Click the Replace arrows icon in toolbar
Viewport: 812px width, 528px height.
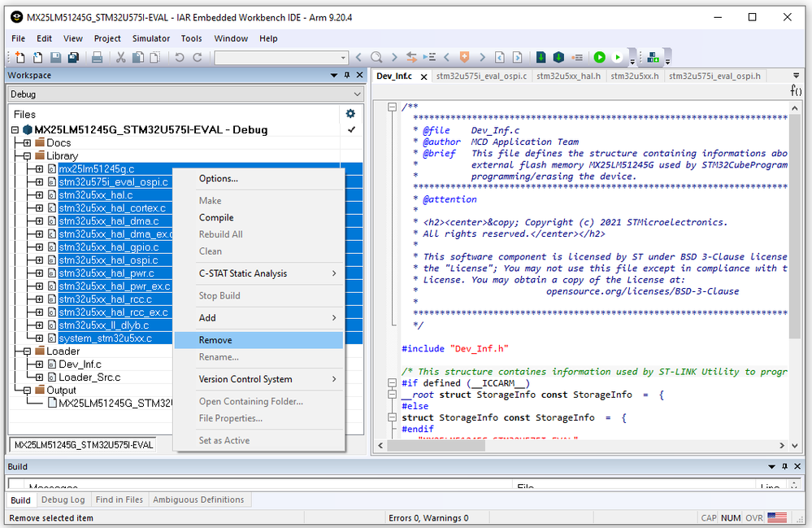pos(412,57)
